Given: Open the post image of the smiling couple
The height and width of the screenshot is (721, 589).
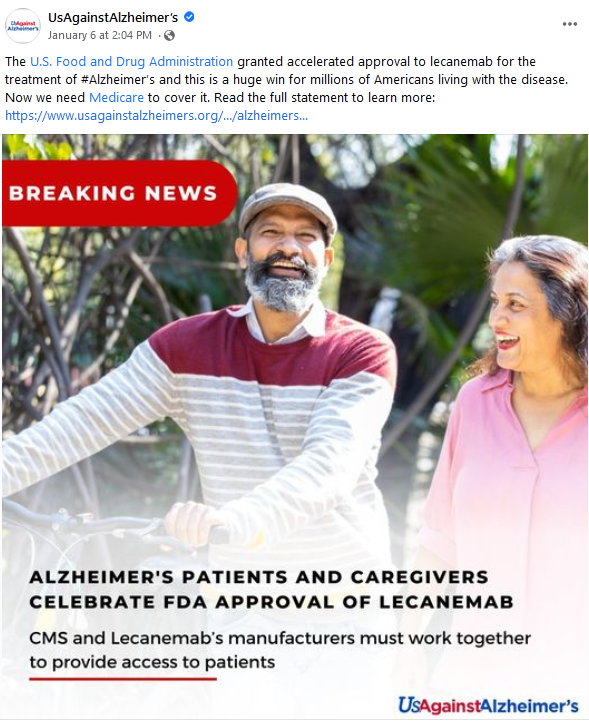Looking at the screenshot, I should (x=295, y=427).
